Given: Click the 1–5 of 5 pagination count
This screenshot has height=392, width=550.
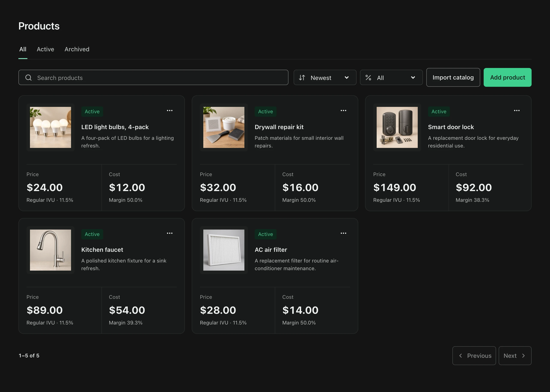Looking at the screenshot, I should [29, 355].
